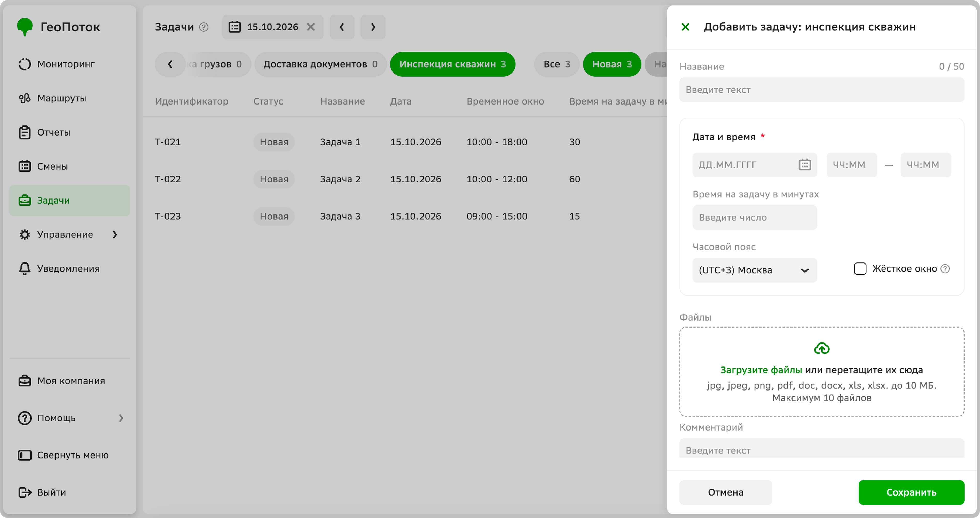Focus Время на задачу number field
This screenshot has height=518, width=980.
[x=754, y=218]
